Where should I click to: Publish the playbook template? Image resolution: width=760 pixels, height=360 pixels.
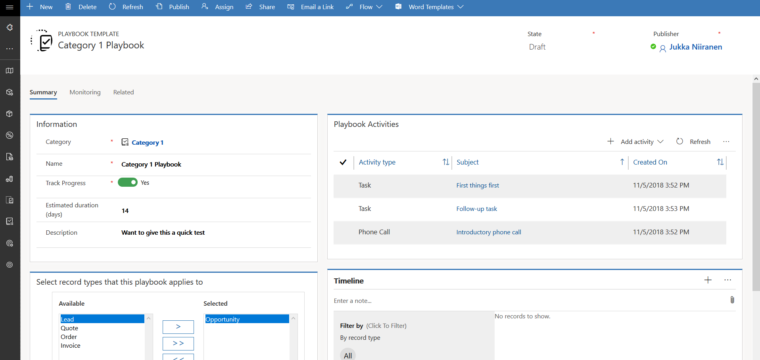(173, 7)
